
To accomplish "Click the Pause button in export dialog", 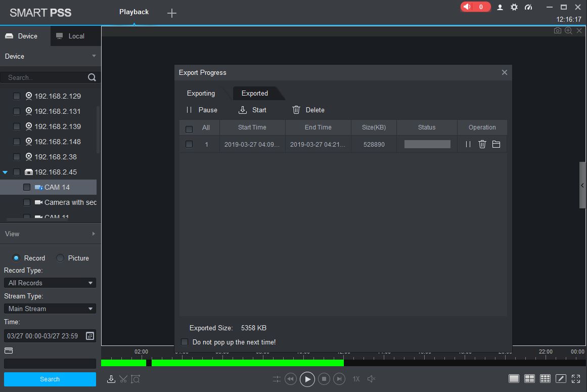I will [x=202, y=110].
